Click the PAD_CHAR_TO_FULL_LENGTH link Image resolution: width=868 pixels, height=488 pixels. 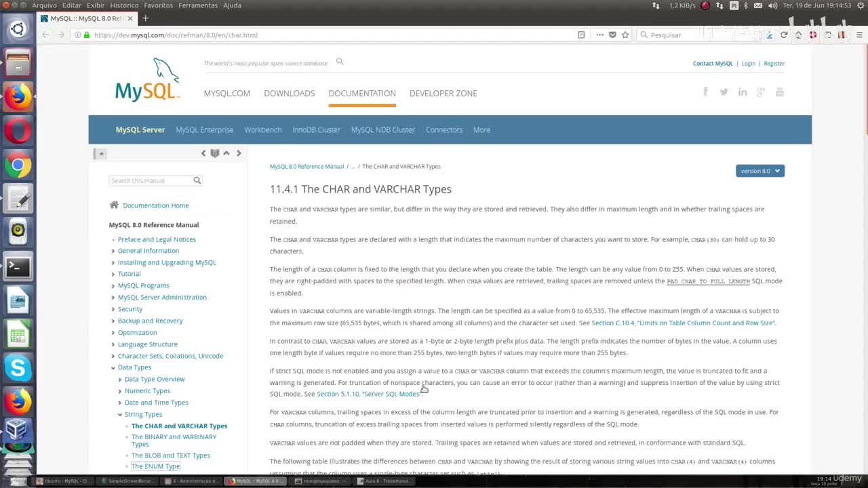point(708,281)
